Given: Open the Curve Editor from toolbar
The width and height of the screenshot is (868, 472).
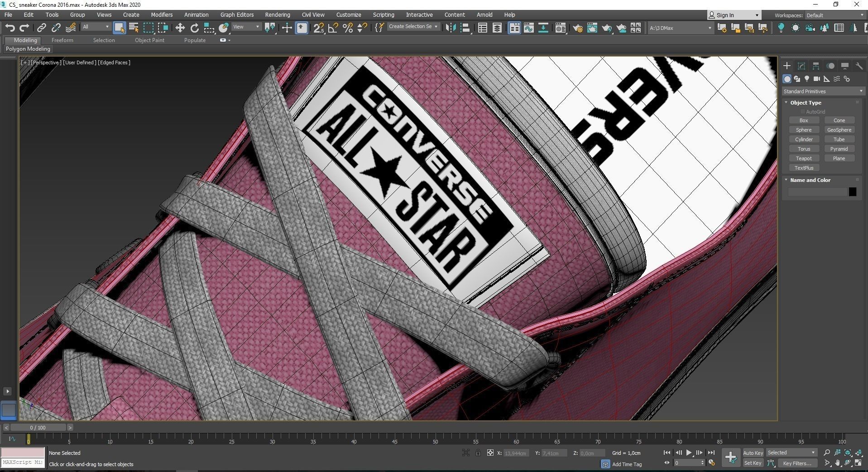Looking at the screenshot, I should 528,28.
